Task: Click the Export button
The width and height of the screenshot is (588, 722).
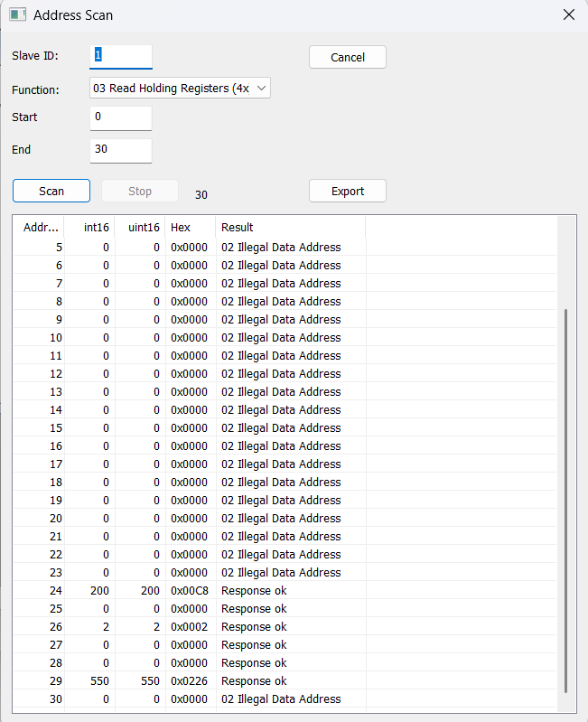Action: click(x=348, y=191)
